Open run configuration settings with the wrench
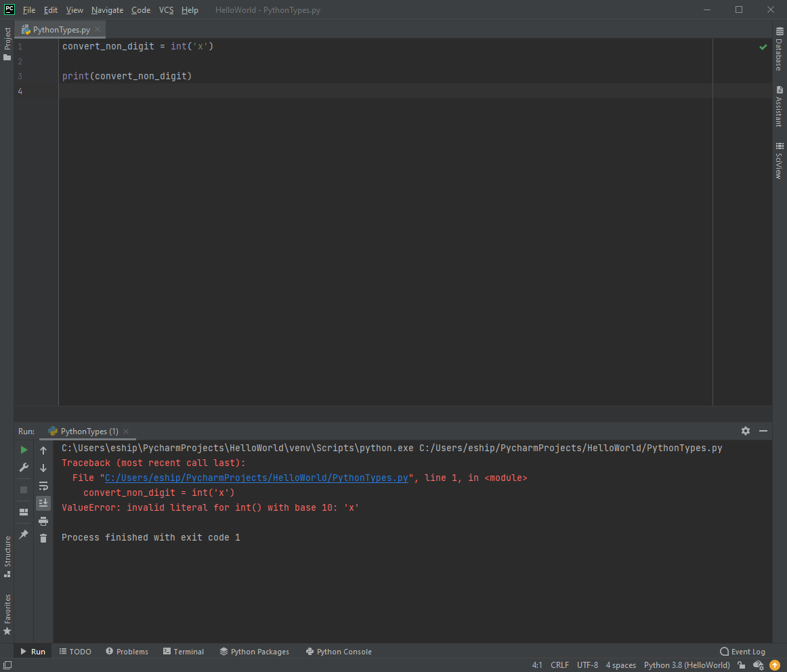787x672 pixels. pyautogui.click(x=23, y=467)
